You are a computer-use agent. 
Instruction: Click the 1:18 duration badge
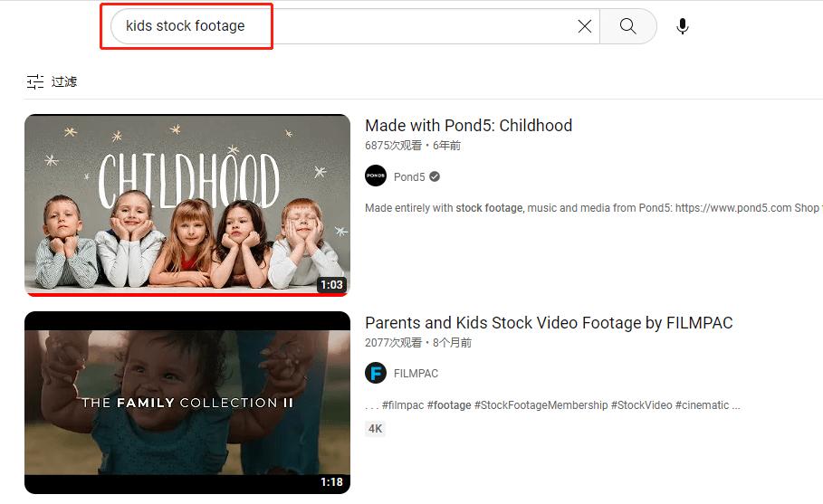pyautogui.click(x=331, y=482)
